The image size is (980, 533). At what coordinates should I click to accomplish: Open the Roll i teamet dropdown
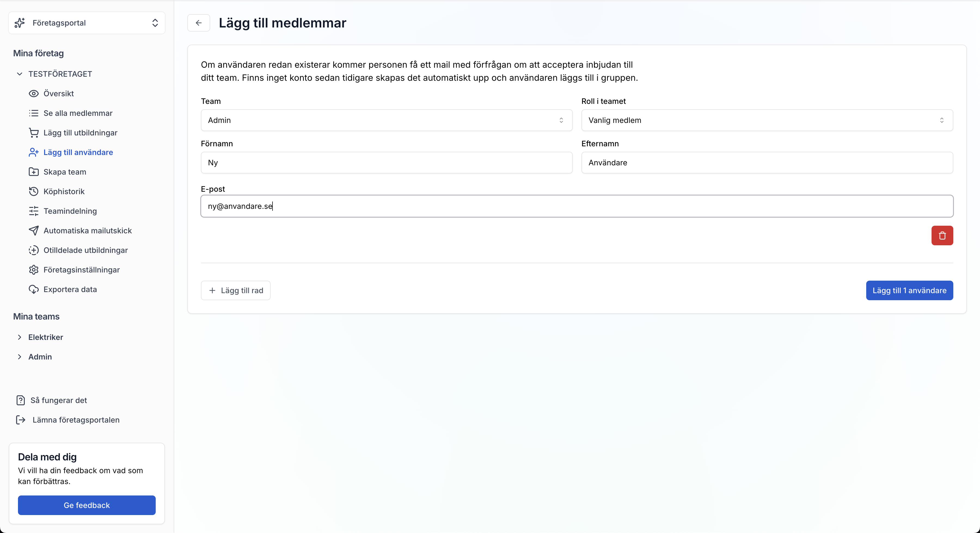[767, 120]
